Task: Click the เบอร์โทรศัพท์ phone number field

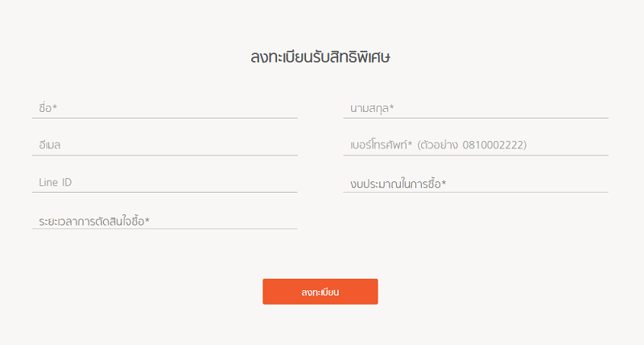Action: pyautogui.click(x=475, y=145)
